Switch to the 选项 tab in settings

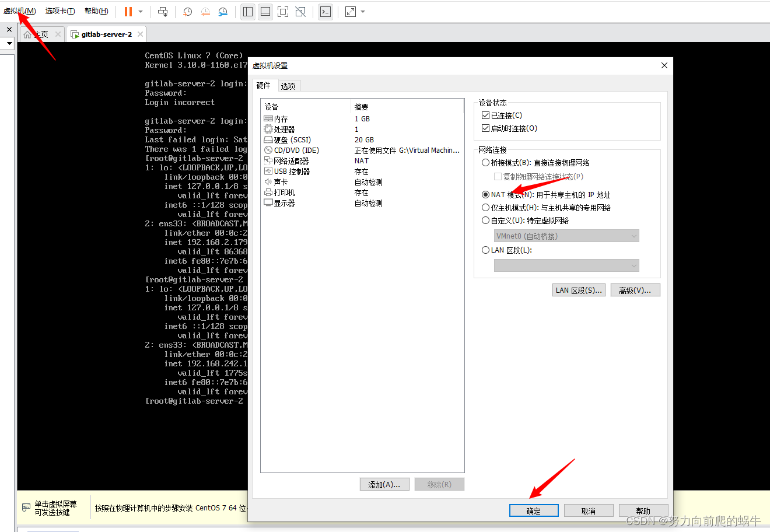288,86
